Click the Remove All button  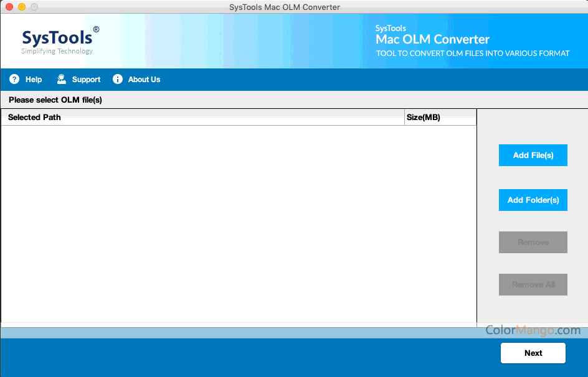533,284
